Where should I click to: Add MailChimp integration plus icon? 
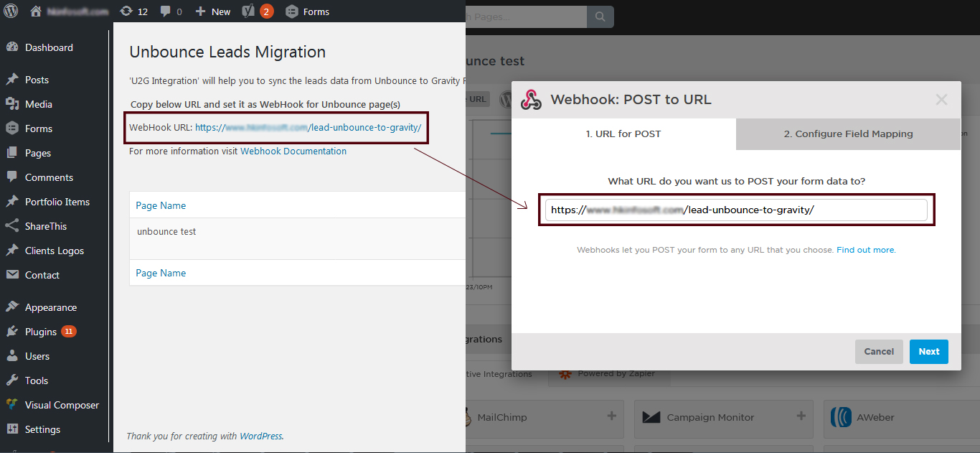coord(612,416)
